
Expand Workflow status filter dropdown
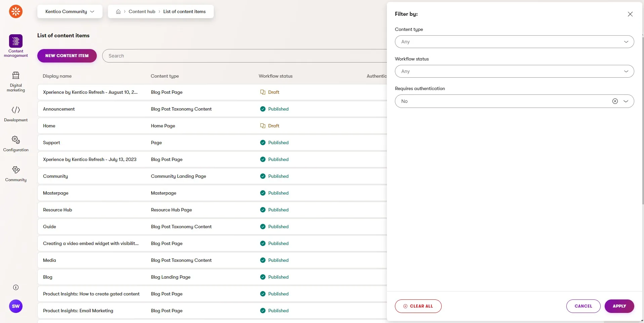click(514, 71)
